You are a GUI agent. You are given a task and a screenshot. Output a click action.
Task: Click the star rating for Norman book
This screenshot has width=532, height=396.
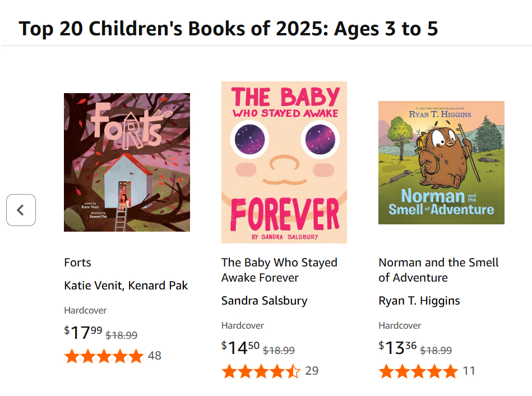click(418, 371)
